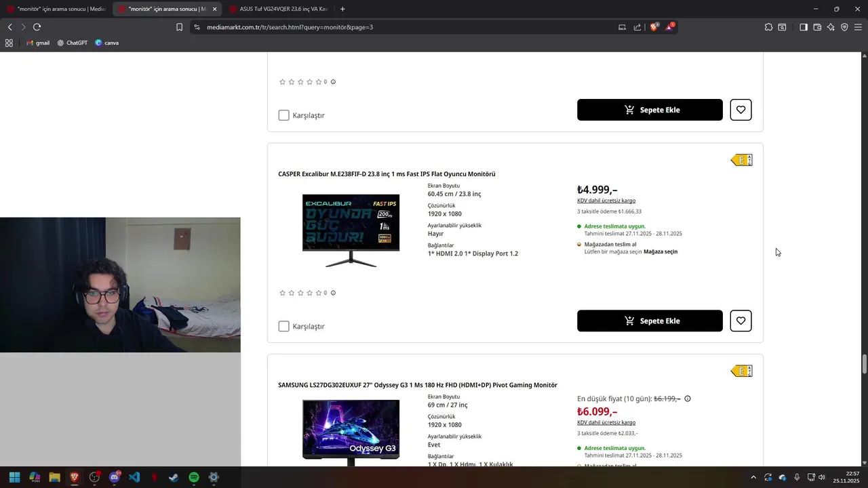Click KDV dahil ücretsiz kargo under ₺4.999
The image size is (868, 488).
click(606, 201)
